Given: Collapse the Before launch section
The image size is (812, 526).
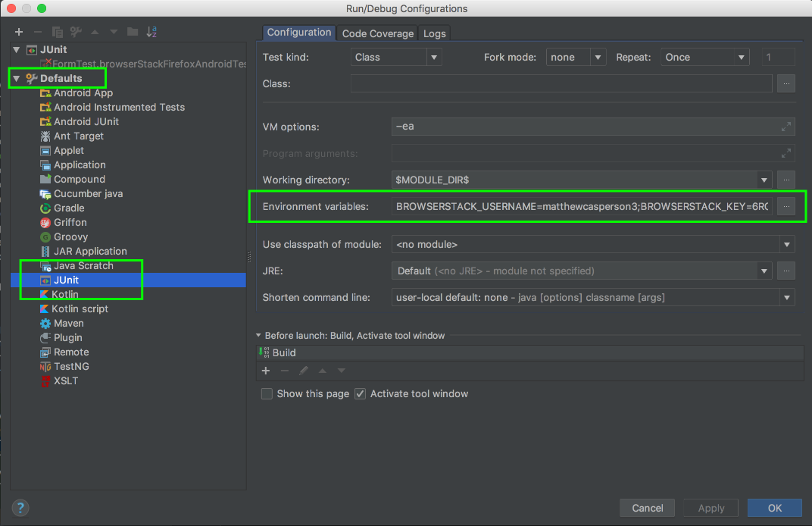Looking at the screenshot, I should click(x=258, y=336).
